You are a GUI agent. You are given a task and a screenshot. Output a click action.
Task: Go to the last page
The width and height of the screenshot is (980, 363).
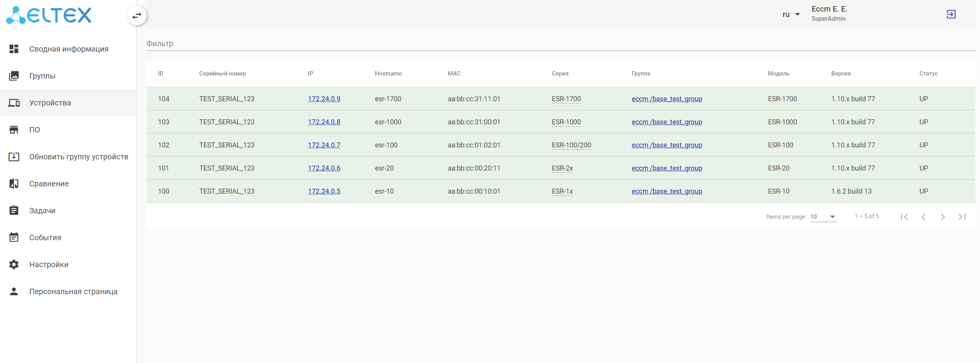962,217
